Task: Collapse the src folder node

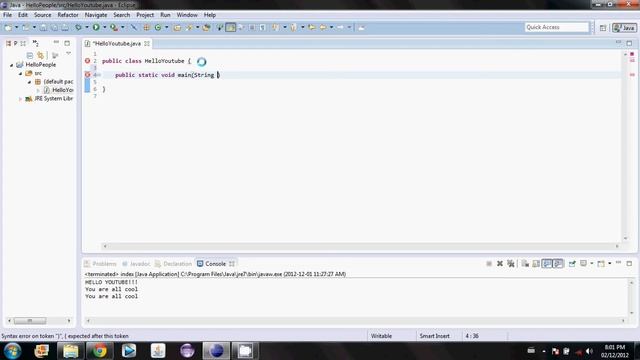Action: pyautogui.click(x=20, y=73)
